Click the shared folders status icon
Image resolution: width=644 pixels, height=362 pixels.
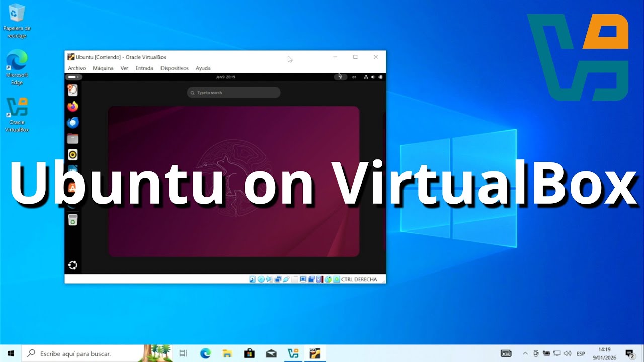pyautogui.click(x=295, y=279)
